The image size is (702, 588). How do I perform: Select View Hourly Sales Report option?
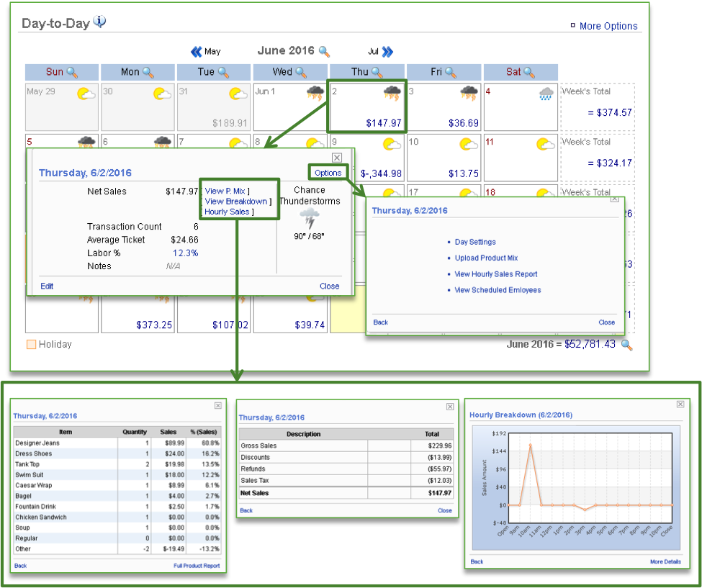[496, 274]
